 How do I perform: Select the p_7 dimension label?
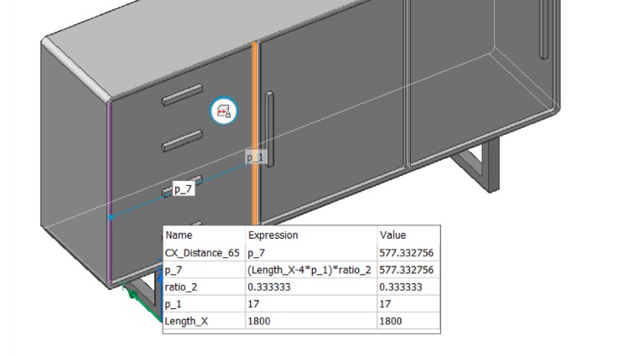click(x=183, y=188)
